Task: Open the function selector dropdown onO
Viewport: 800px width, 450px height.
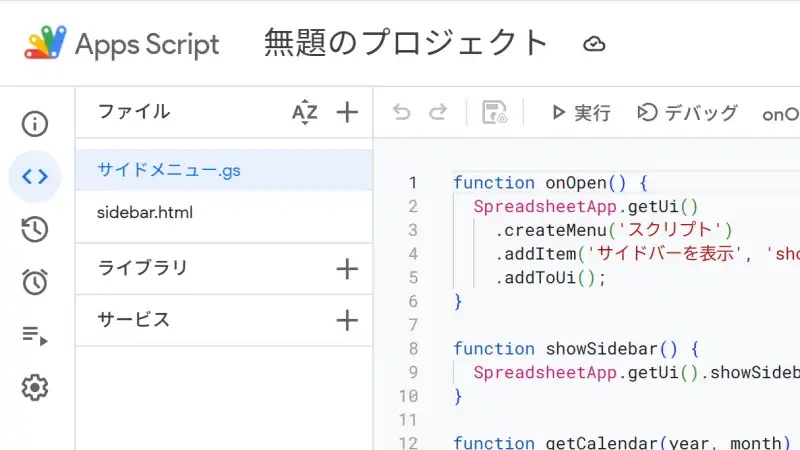Action: (x=781, y=114)
